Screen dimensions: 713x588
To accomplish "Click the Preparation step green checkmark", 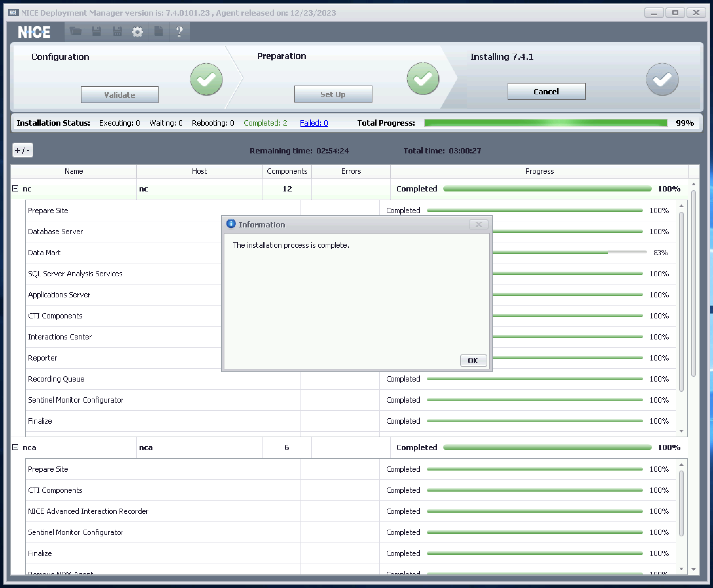I will coord(423,79).
